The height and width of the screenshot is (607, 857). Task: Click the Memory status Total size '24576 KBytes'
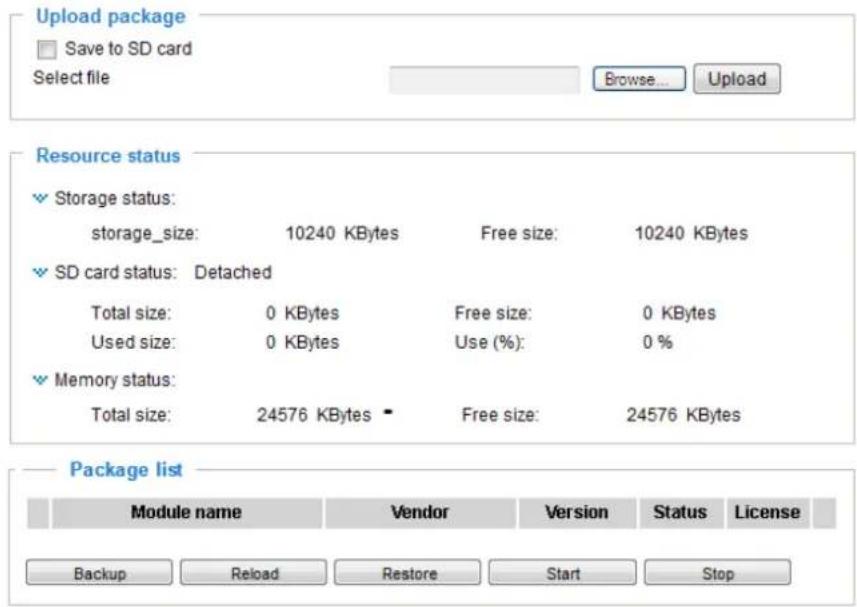click(x=314, y=415)
